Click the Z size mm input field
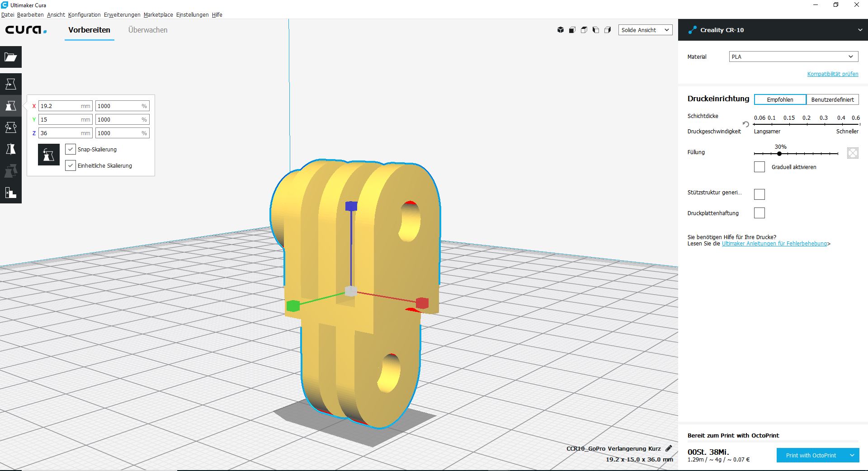 coord(66,133)
